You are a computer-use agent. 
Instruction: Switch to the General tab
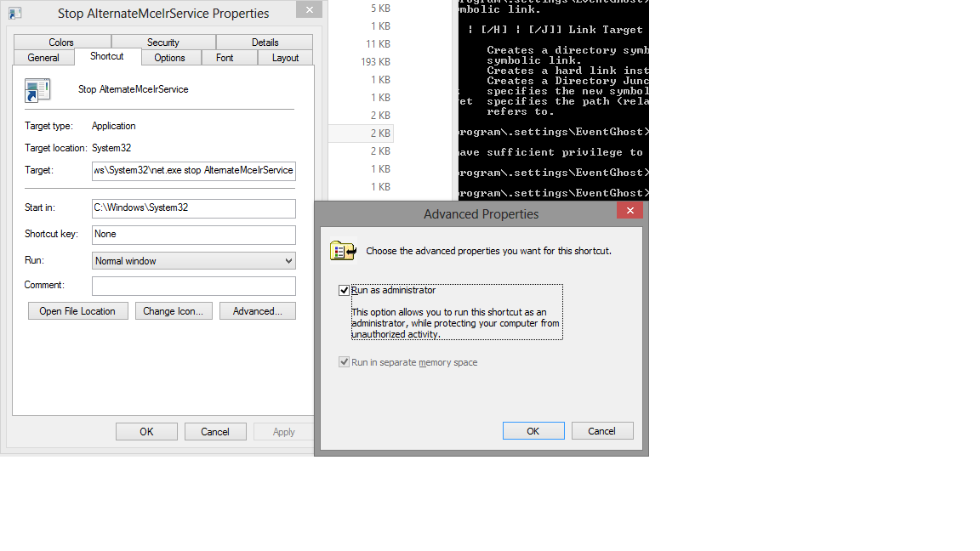pyautogui.click(x=43, y=58)
